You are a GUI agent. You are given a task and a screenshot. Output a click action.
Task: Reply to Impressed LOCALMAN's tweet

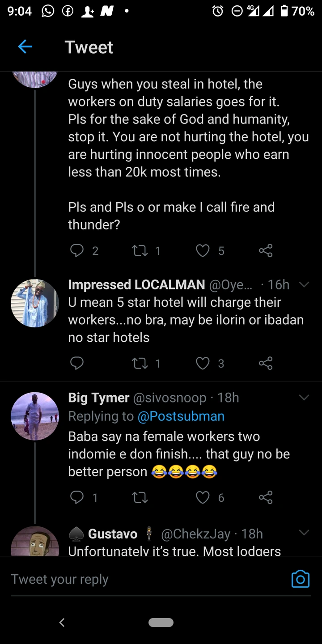(77, 364)
